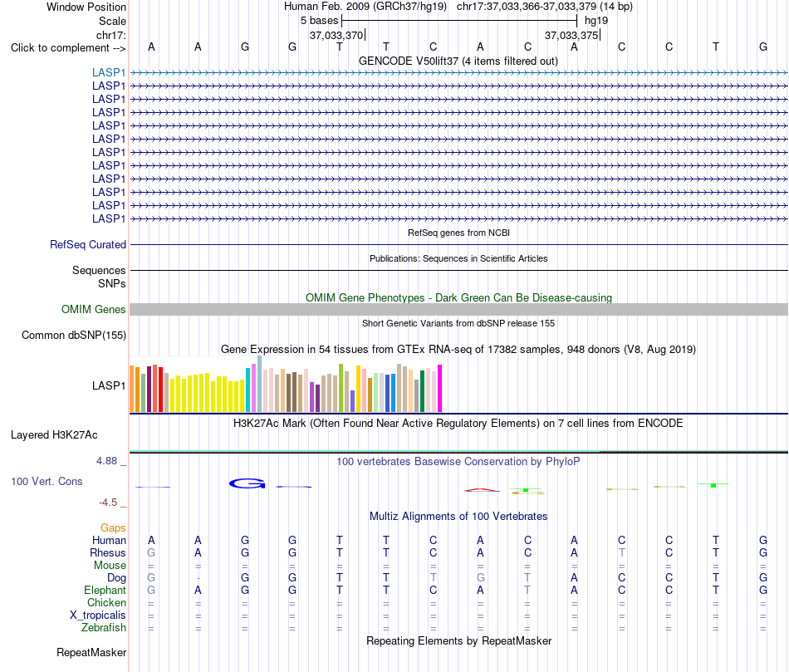Click the 'Click to complement -->' label

pos(68,48)
